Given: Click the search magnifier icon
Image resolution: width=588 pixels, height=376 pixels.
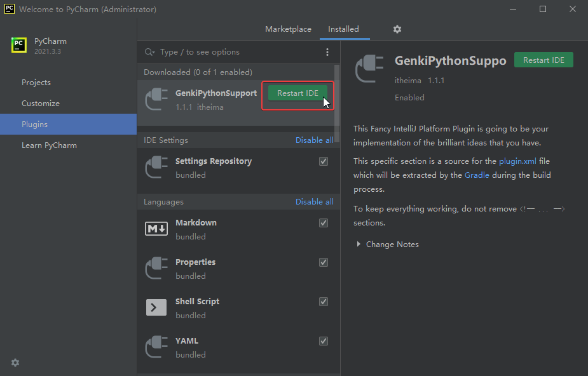Looking at the screenshot, I should click(149, 52).
